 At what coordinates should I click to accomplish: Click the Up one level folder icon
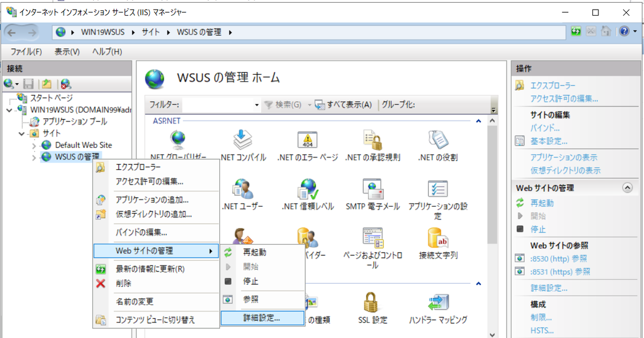pyautogui.click(x=47, y=84)
